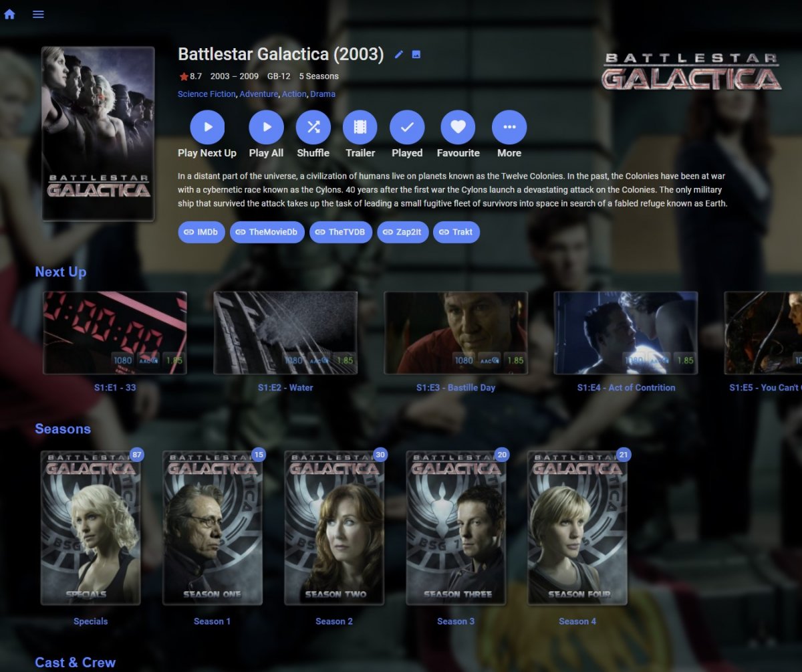
Task: Open the Zap2It link
Action: click(x=403, y=232)
